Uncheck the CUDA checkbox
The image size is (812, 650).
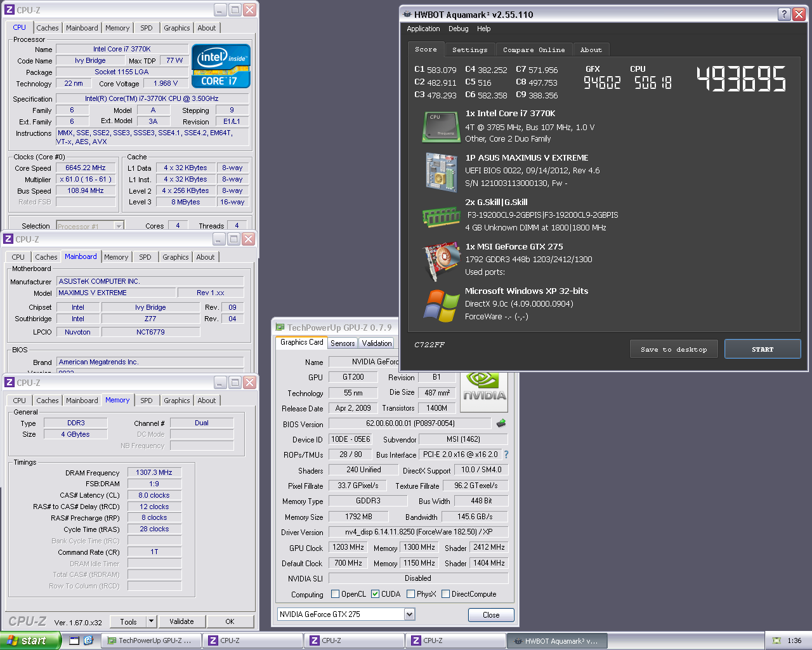(376, 594)
